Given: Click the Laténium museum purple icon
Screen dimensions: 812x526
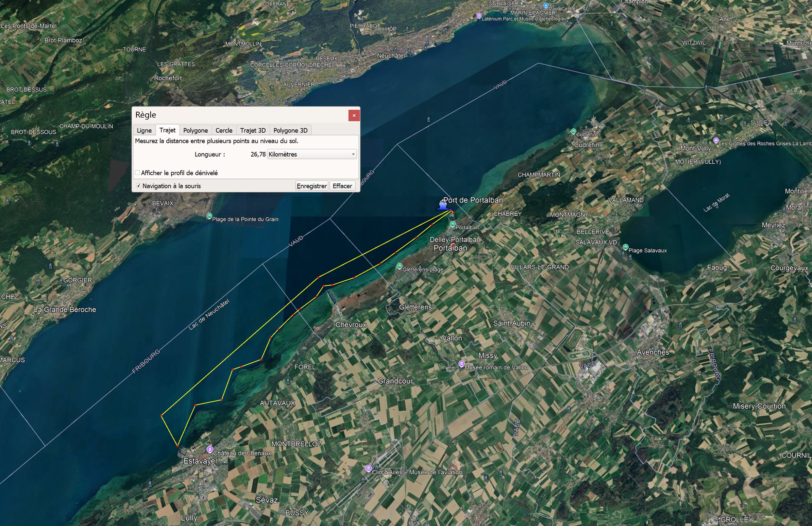Looking at the screenshot, I should coord(479,16).
